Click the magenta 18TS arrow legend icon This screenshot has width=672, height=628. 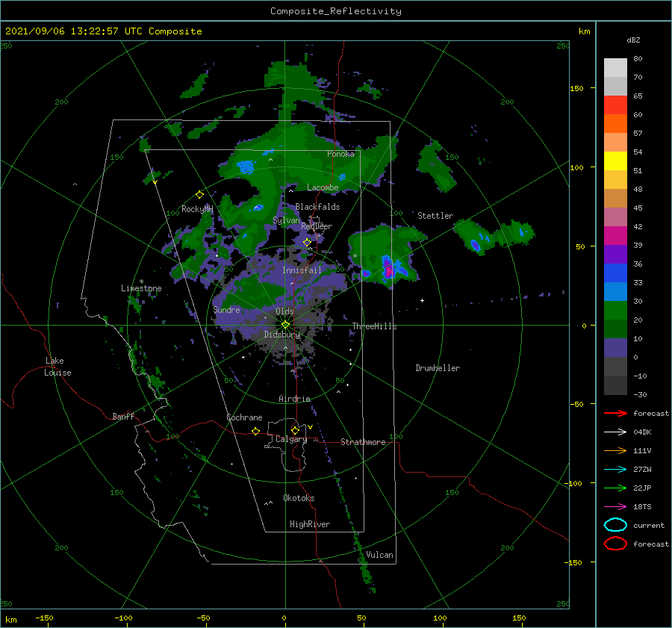(x=615, y=507)
